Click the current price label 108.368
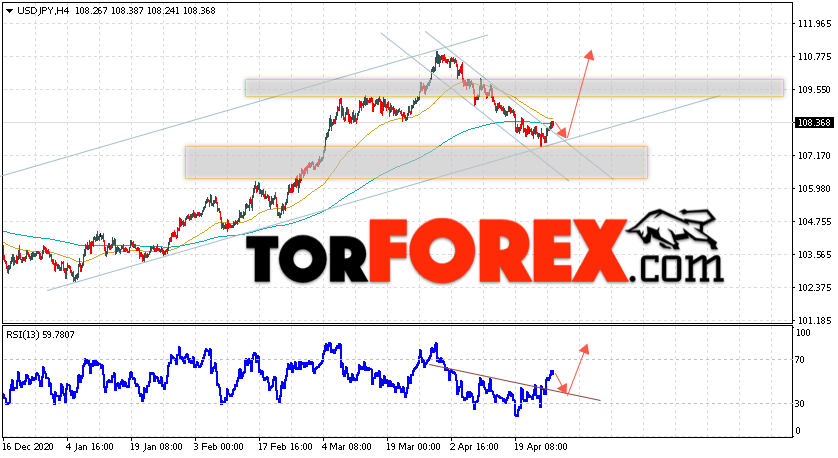 pyautogui.click(x=814, y=123)
